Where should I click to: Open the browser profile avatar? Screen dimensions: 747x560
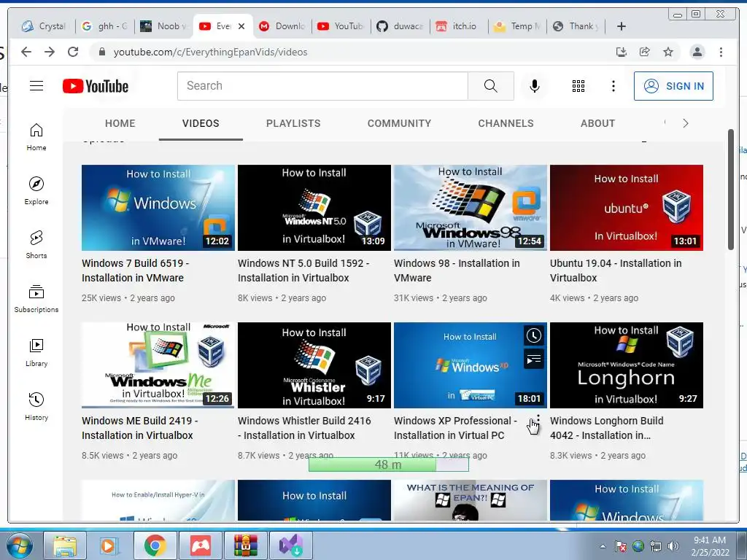(x=697, y=52)
